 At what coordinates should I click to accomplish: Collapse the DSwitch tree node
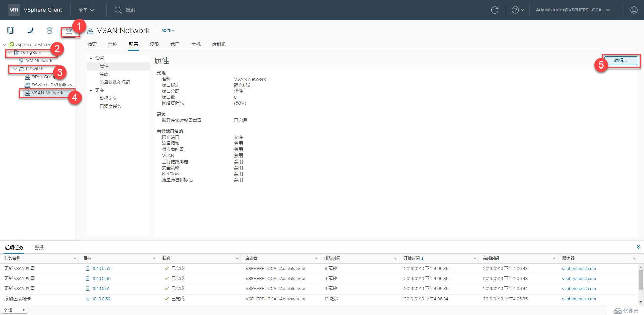pos(15,69)
